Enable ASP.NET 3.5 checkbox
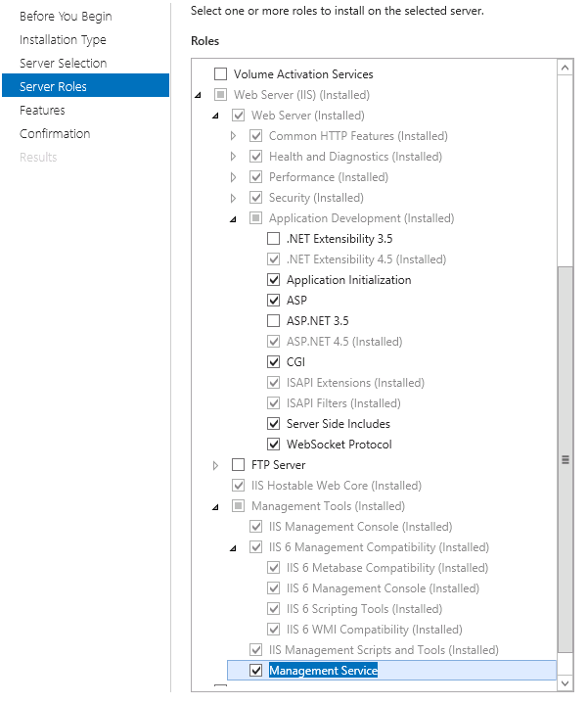This screenshot has height=704, width=588. tap(273, 321)
